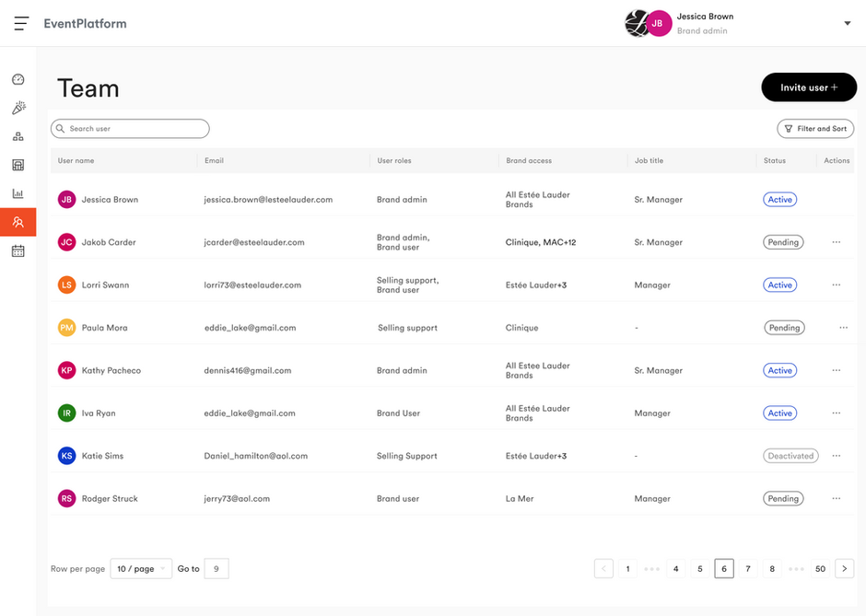This screenshot has width=866, height=616.
Task: Go to next page arrow
Action: 844,569
